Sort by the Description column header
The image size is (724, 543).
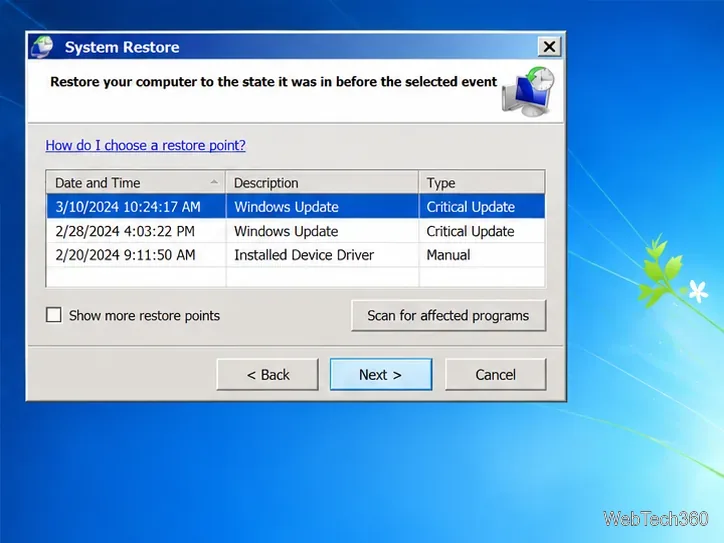click(x=322, y=183)
